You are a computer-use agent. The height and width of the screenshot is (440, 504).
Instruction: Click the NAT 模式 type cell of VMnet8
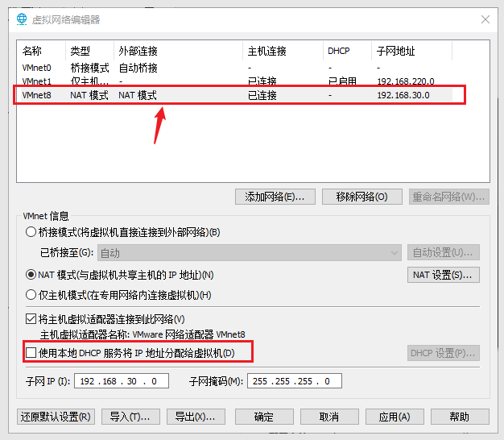(89, 95)
